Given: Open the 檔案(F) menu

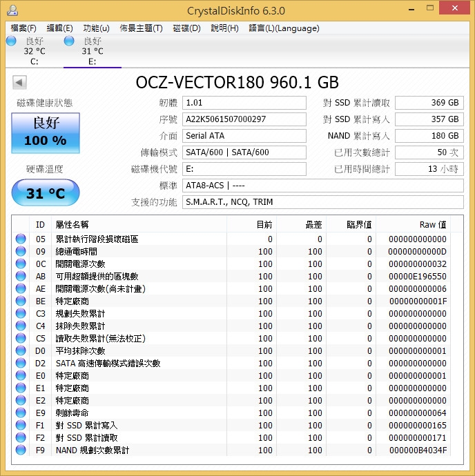Looking at the screenshot, I should tap(23, 28).
